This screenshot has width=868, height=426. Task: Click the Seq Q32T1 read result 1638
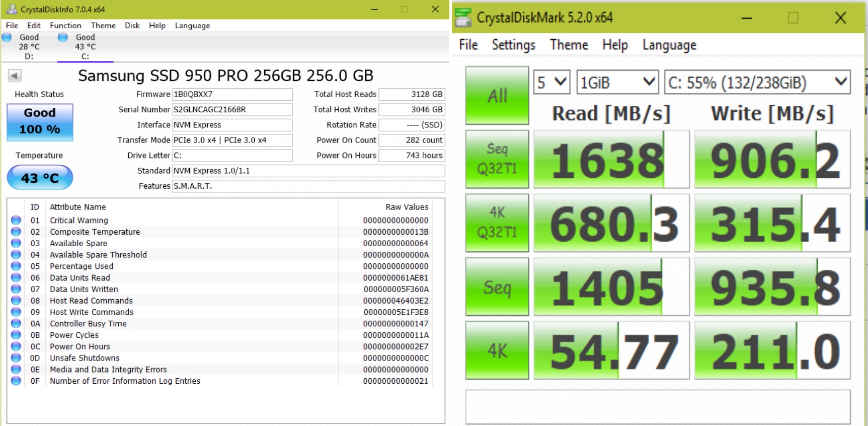coord(611,159)
